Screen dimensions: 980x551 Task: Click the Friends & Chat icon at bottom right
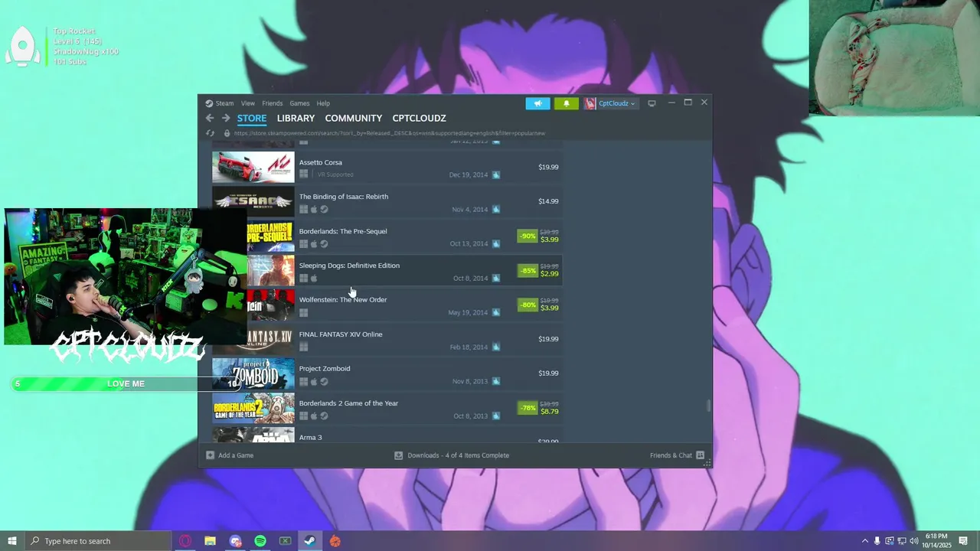pyautogui.click(x=700, y=455)
